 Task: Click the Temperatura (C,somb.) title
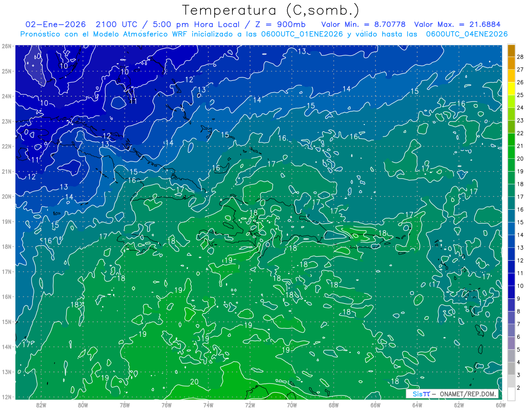pyautogui.click(x=271, y=10)
